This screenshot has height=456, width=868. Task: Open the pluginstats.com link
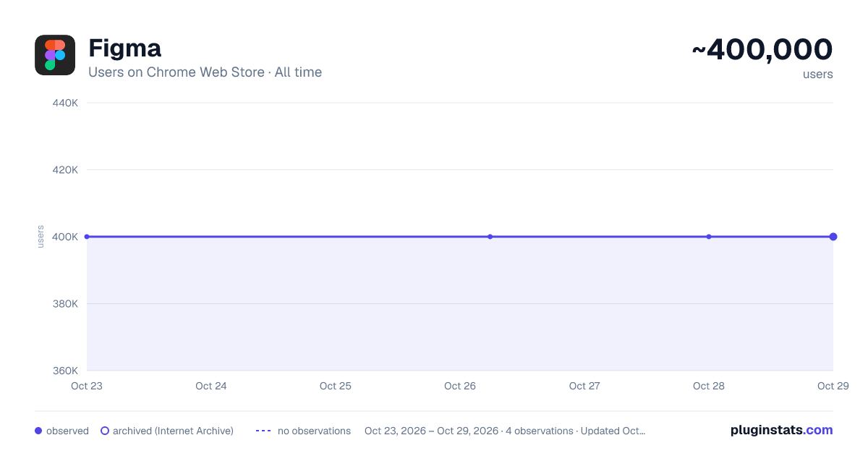tap(781, 430)
